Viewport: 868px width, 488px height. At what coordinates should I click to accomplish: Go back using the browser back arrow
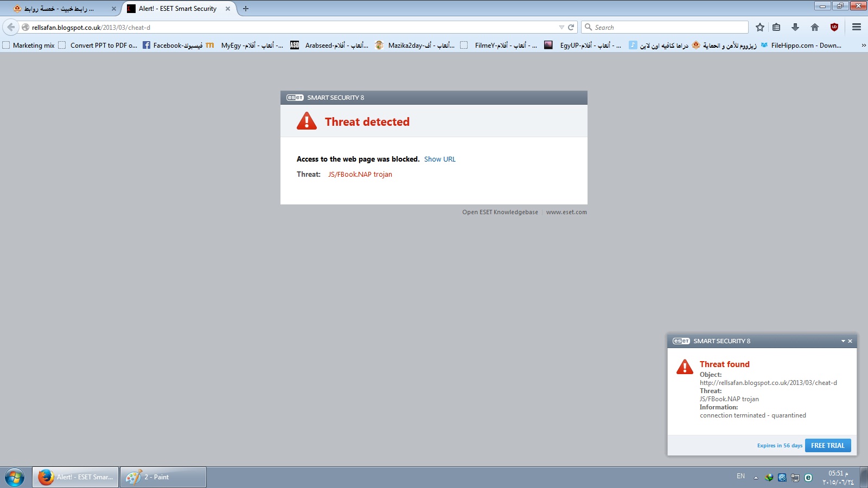[11, 27]
